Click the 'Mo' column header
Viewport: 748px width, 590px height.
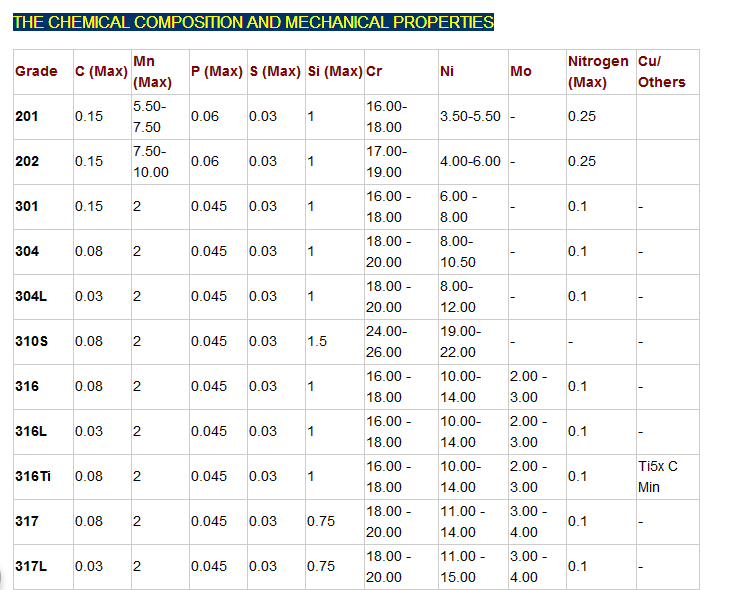click(521, 71)
